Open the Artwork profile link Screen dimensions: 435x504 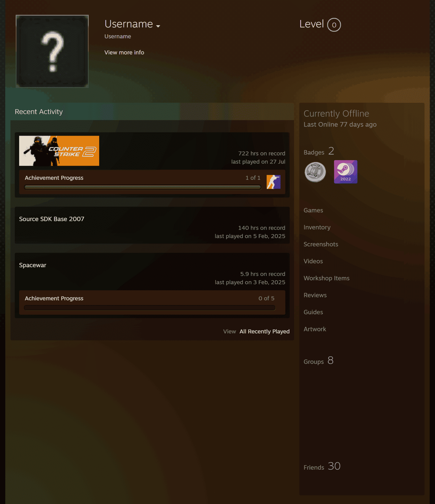pos(315,329)
